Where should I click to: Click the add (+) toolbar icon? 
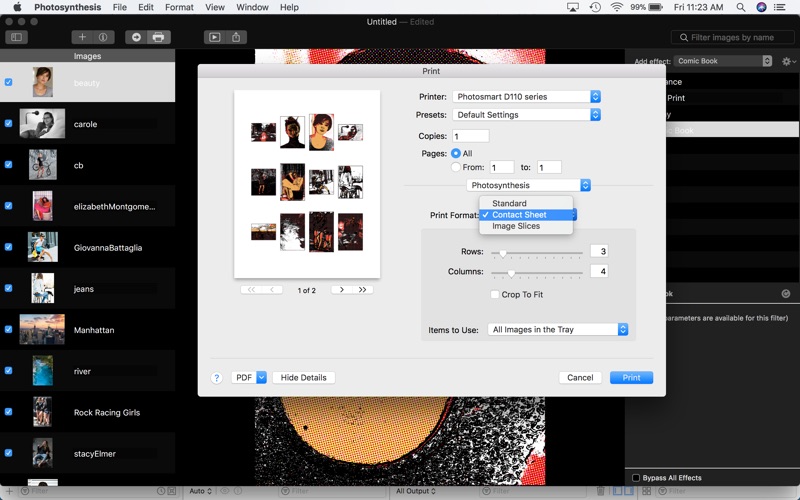coord(82,37)
